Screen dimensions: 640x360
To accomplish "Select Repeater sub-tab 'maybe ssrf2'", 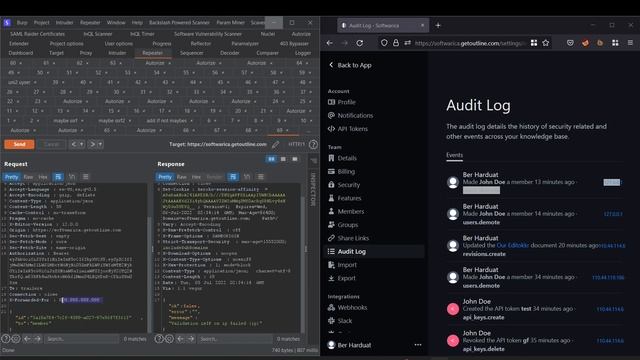I will 114,121.
